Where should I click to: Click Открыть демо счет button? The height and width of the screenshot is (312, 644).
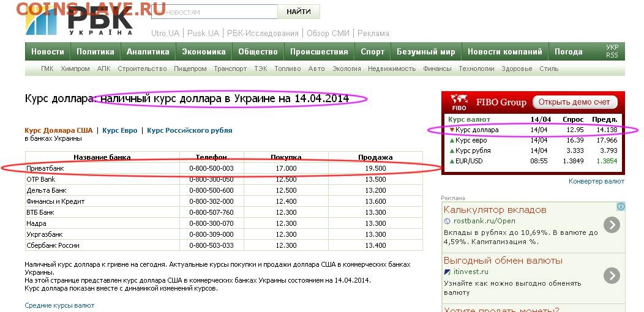[x=575, y=102]
